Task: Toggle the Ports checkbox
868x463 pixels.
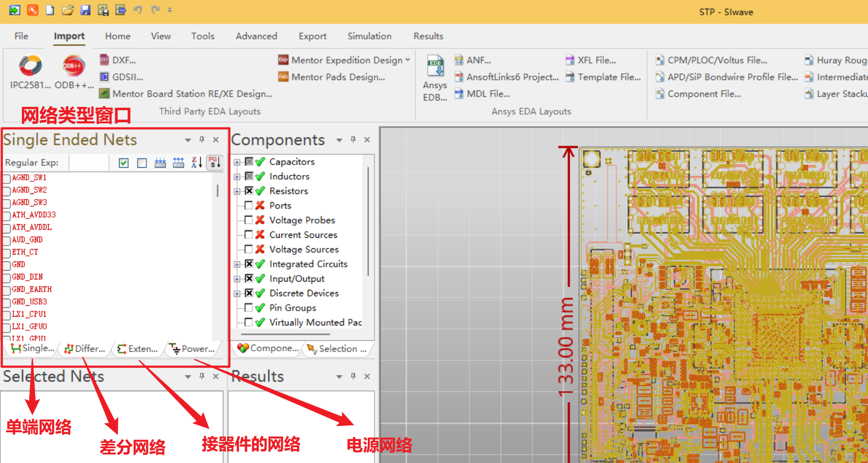Action: (x=249, y=205)
